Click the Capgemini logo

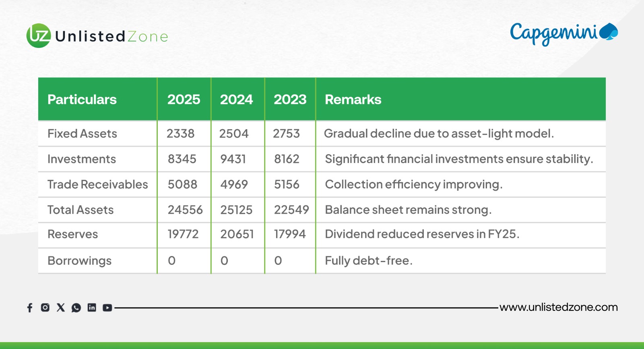pos(563,34)
